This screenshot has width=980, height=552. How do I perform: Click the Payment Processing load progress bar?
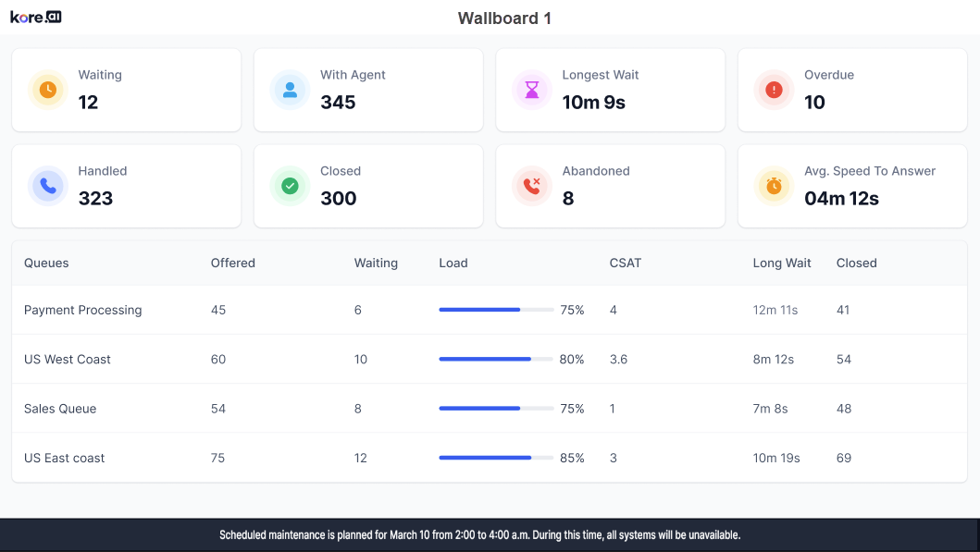(496, 311)
